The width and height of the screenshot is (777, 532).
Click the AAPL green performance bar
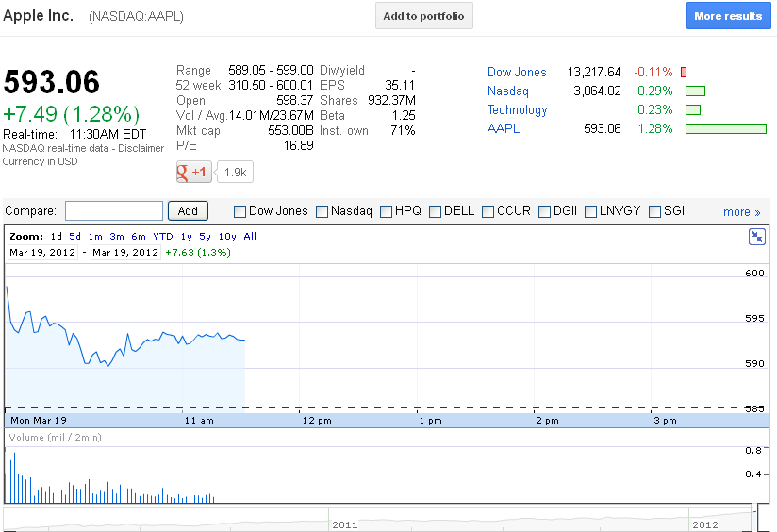click(726, 129)
